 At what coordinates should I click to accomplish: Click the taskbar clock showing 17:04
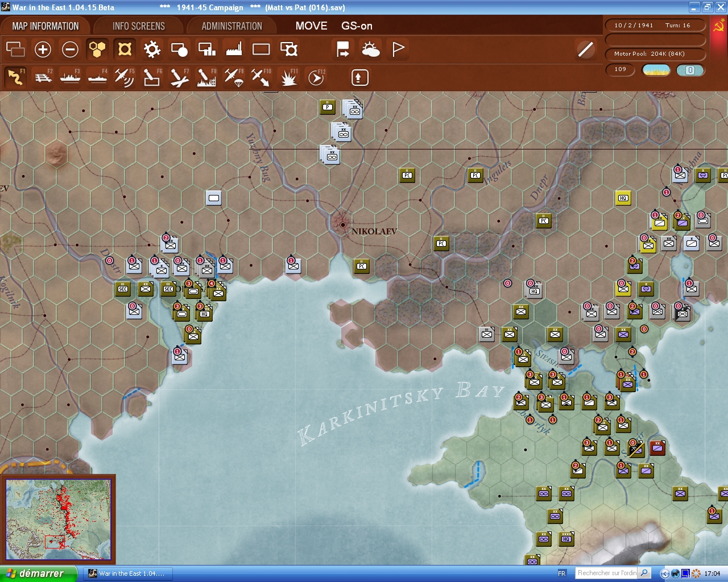tap(712, 573)
